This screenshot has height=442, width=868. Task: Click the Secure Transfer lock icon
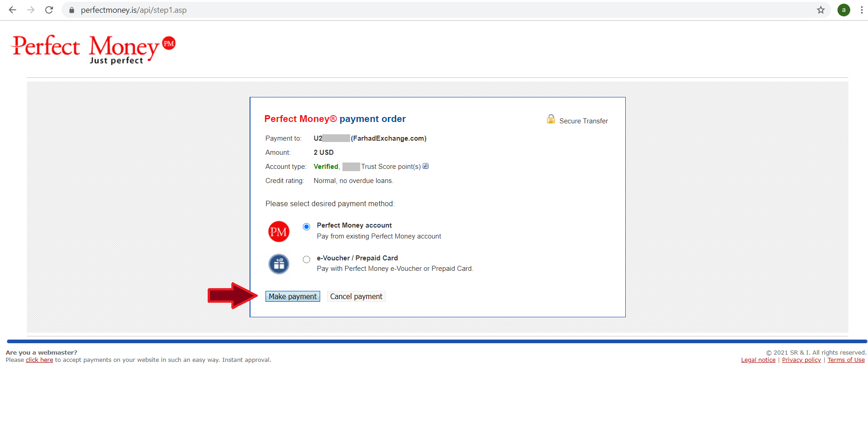tap(551, 119)
